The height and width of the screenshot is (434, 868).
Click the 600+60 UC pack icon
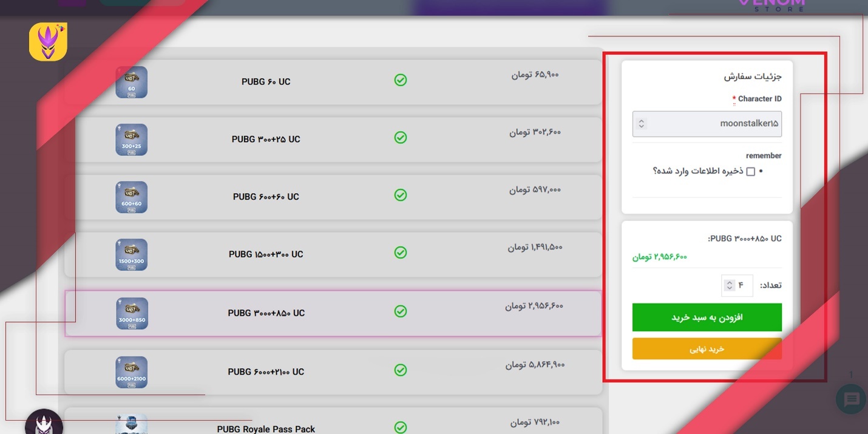[132, 197]
